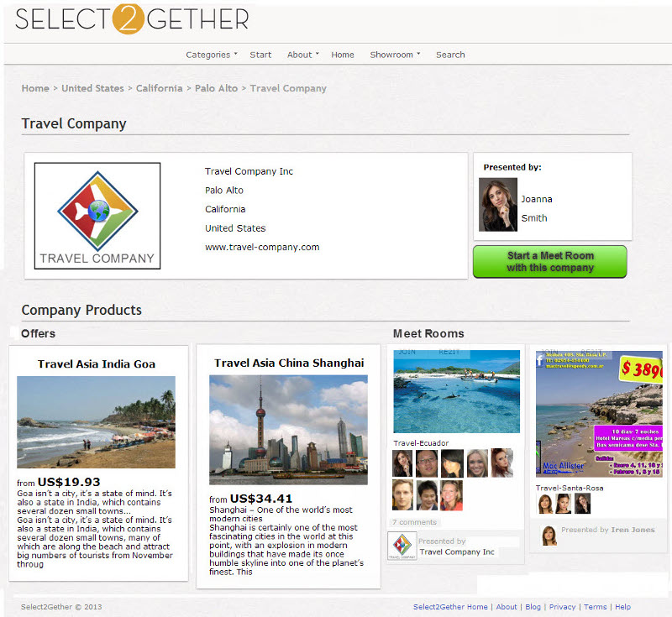Open the Search menu item
The width and height of the screenshot is (672, 617).
pyautogui.click(x=450, y=55)
